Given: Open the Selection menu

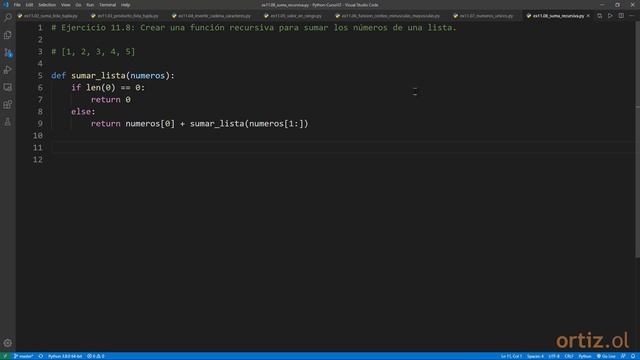Looking at the screenshot, I should 47,5.
